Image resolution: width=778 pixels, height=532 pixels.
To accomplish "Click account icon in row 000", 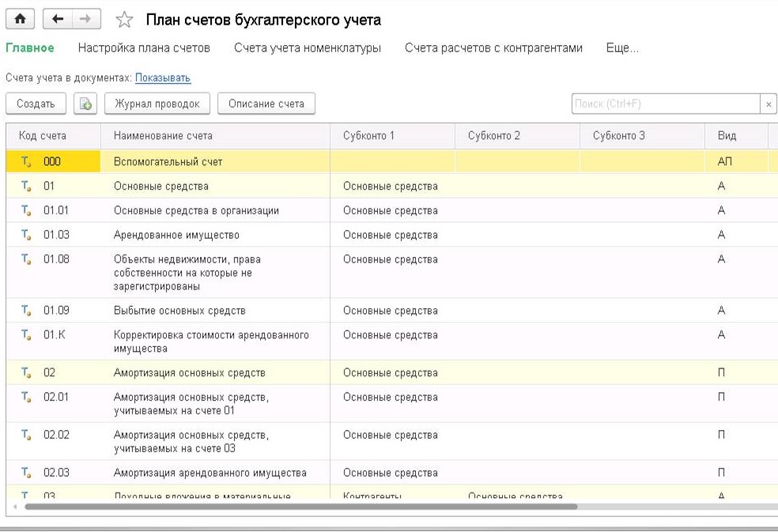I will point(25,161).
